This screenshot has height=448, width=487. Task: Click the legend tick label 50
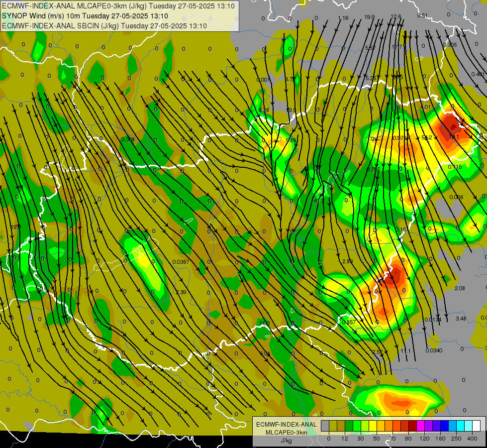377,439
